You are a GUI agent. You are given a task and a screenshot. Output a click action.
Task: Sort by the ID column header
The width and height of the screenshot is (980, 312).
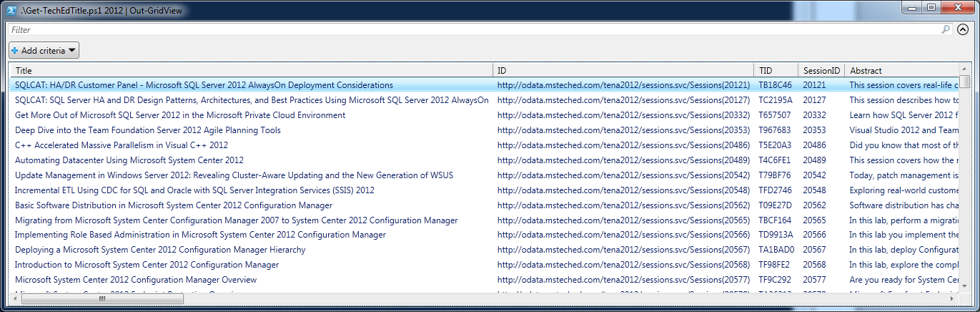(x=622, y=71)
